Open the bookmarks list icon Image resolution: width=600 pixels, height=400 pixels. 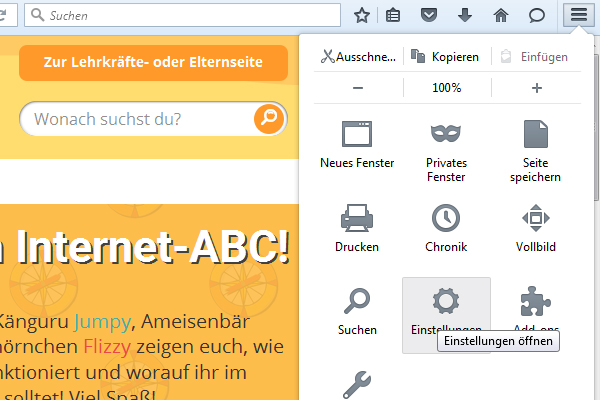pyautogui.click(x=393, y=15)
